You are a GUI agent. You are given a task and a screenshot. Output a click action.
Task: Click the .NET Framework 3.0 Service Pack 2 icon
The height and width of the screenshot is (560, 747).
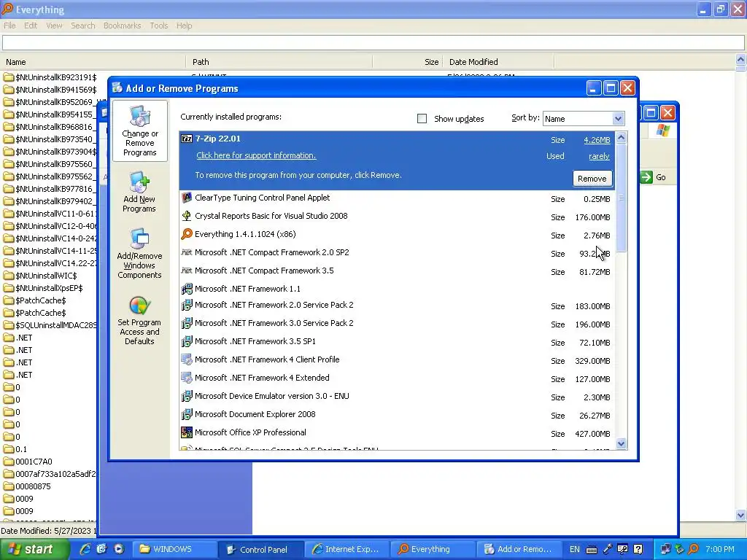[x=187, y=323]
